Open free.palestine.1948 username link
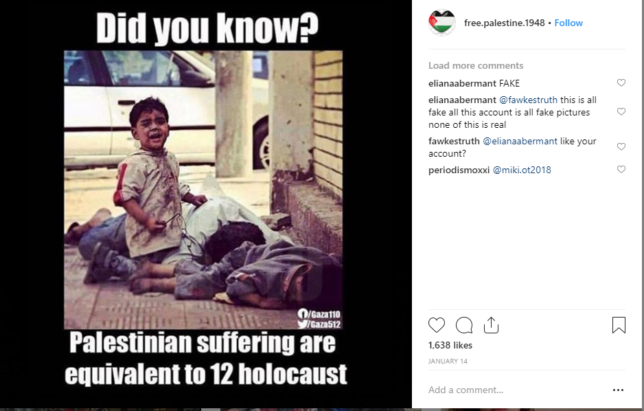The image size is (644, 411). [504, 23]
